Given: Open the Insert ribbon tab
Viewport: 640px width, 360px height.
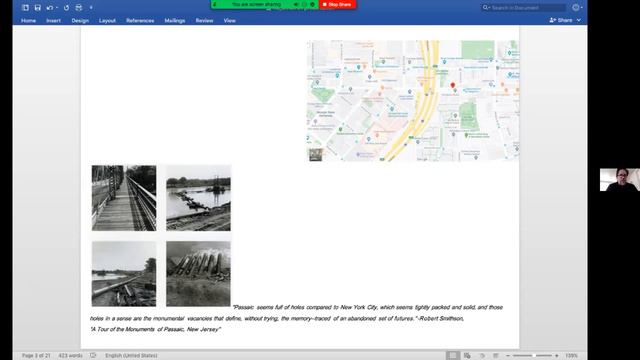Looking at the screenshot, I should click(53, 20).
